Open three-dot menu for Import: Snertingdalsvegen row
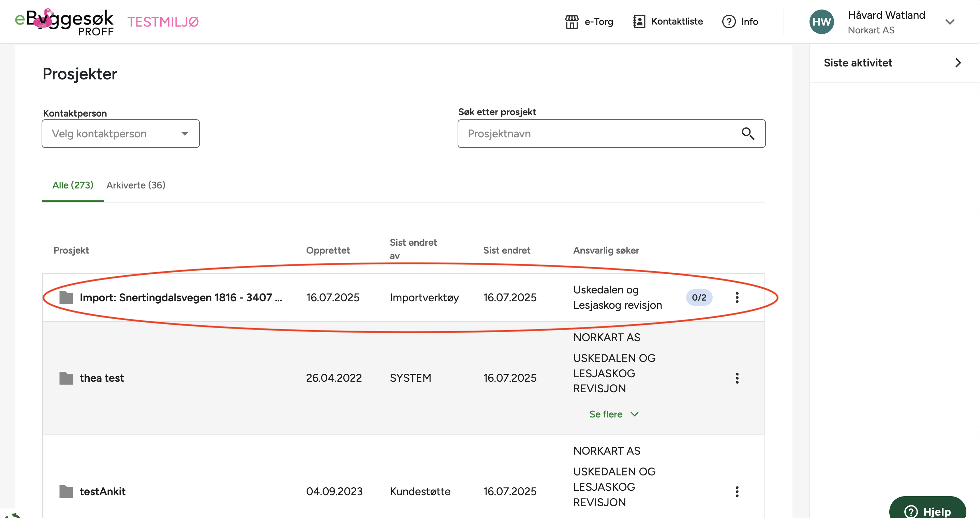Image resolution: width=980 pixels, height=518 pixels. 737,298
